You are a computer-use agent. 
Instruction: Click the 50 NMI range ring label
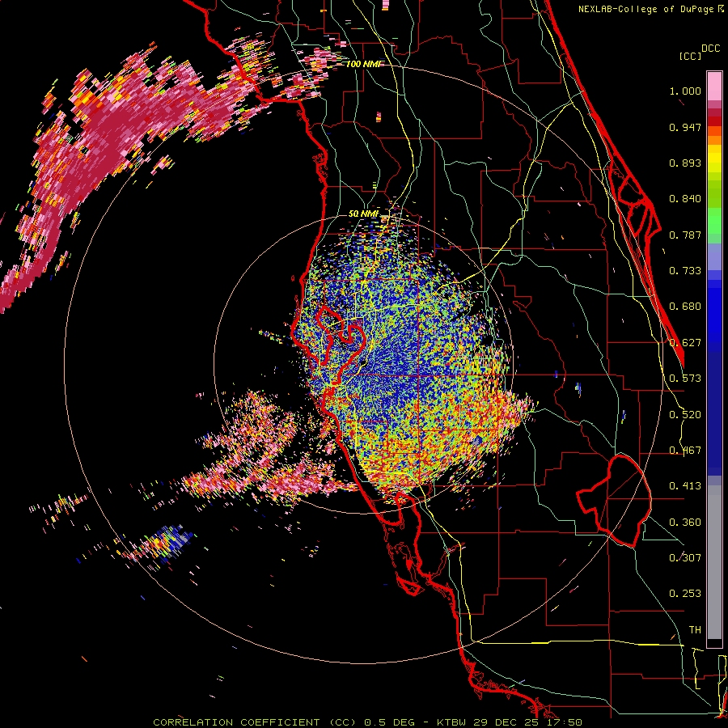click(x=363, y=214)
